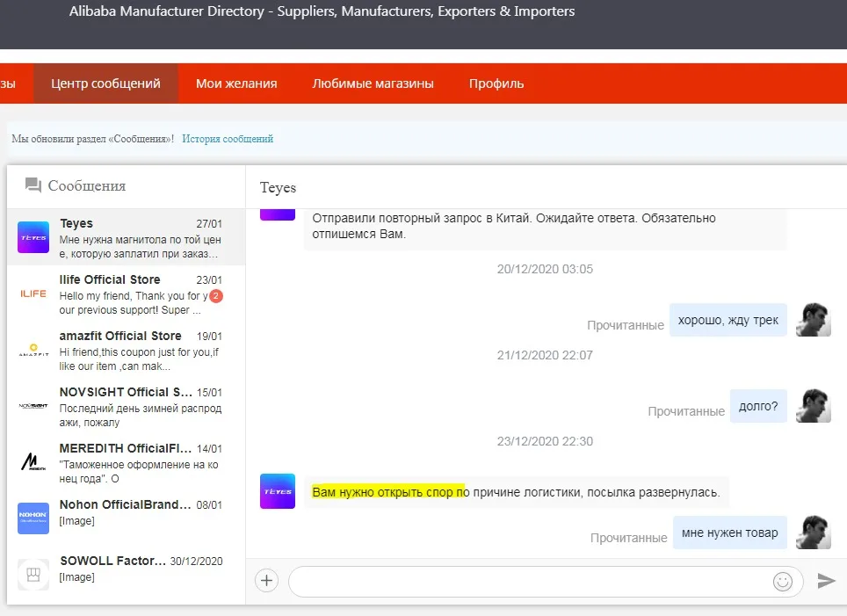Open the Teyes conversation from 27/01

tap(127, 237)
